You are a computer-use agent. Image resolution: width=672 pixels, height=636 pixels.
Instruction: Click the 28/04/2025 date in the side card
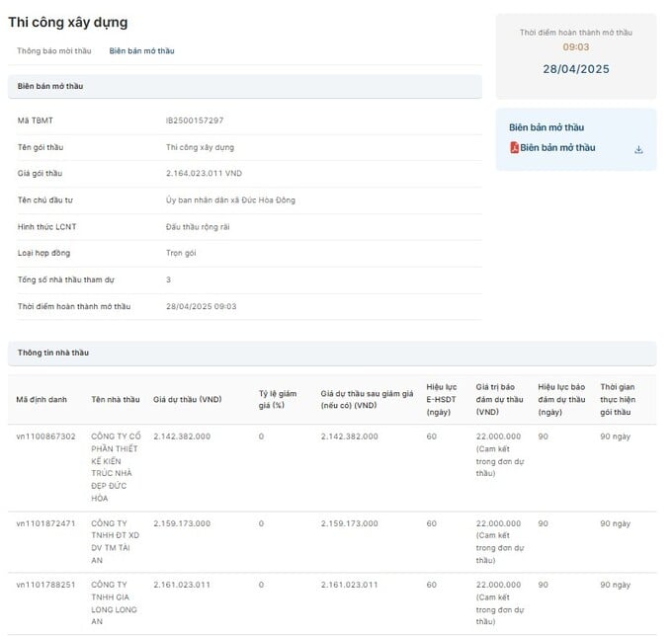click(576, 69)
